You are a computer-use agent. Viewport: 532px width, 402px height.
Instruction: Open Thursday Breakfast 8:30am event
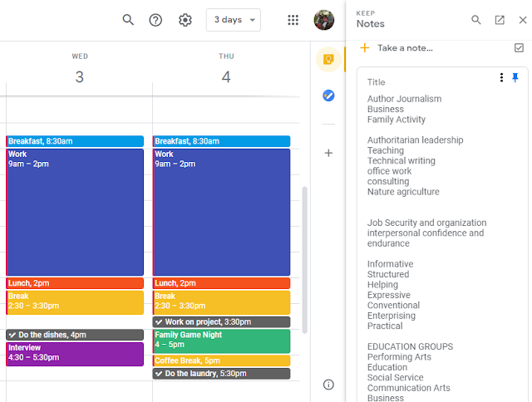click(222, 141)
